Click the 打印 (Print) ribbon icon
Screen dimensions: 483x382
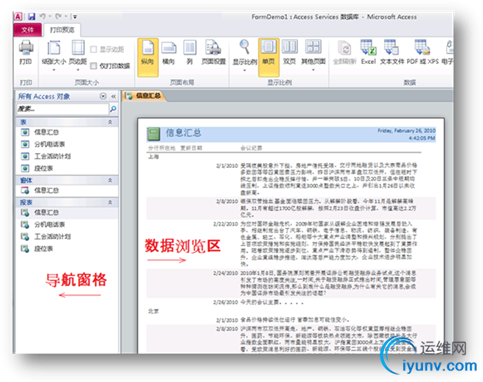coord(26,52)
